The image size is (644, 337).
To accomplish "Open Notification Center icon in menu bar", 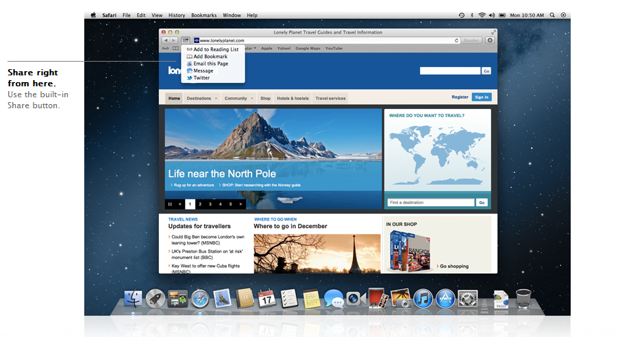I will tap(563, 15).
